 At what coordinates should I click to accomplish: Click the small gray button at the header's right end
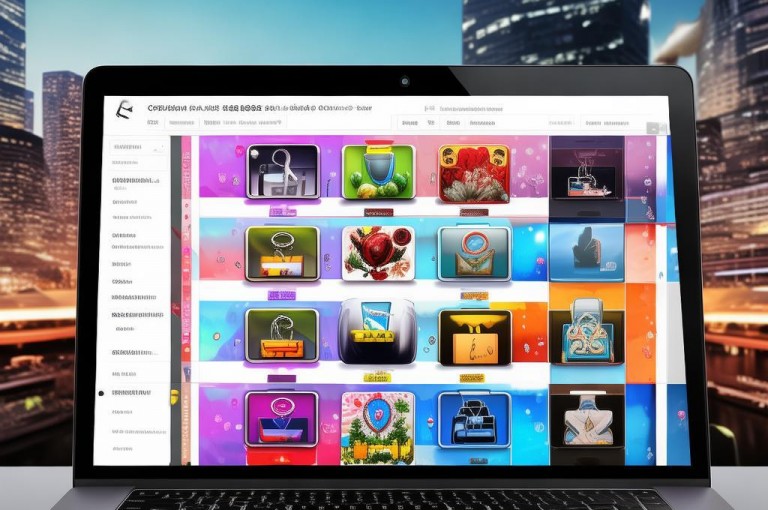pos(655,128)
